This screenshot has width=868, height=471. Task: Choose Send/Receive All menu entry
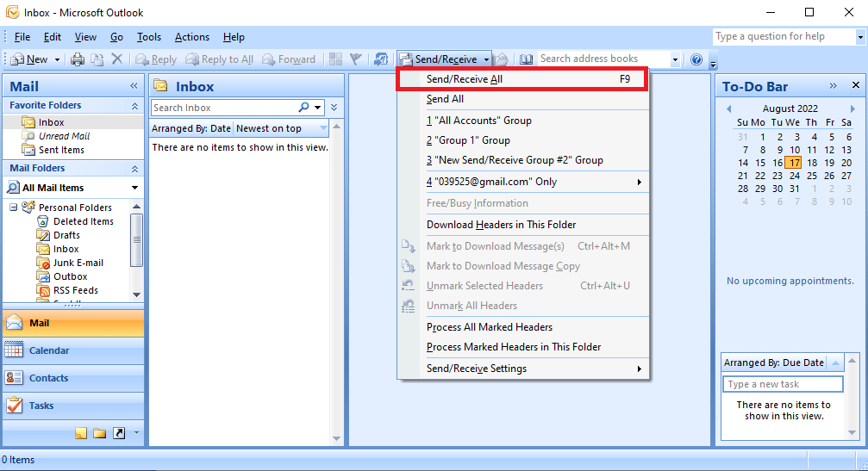click(522, 79)
